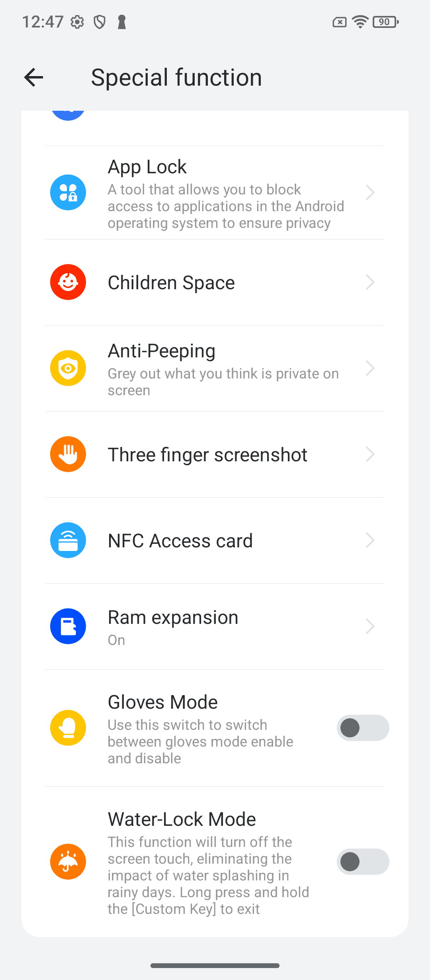Tap the red Children Space face icon
Viewport: 430px width, 980px height.
click(x=68, y=282)
